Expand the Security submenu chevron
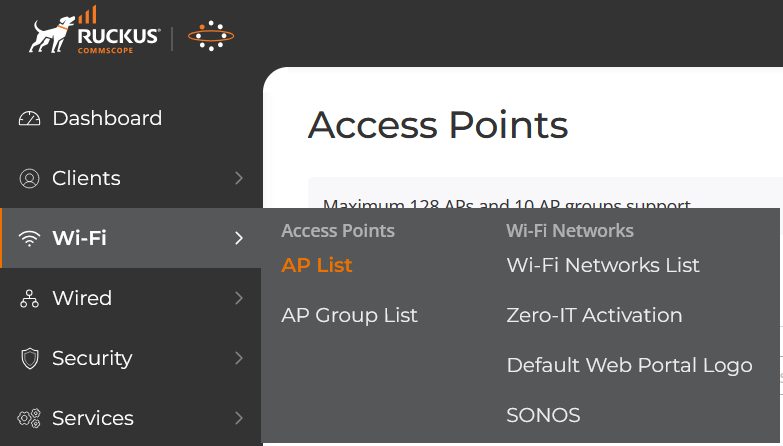 coord(239,358)
